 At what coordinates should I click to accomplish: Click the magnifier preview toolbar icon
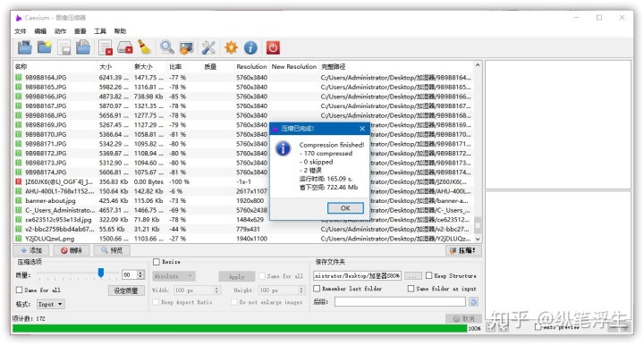coord(166,48)
